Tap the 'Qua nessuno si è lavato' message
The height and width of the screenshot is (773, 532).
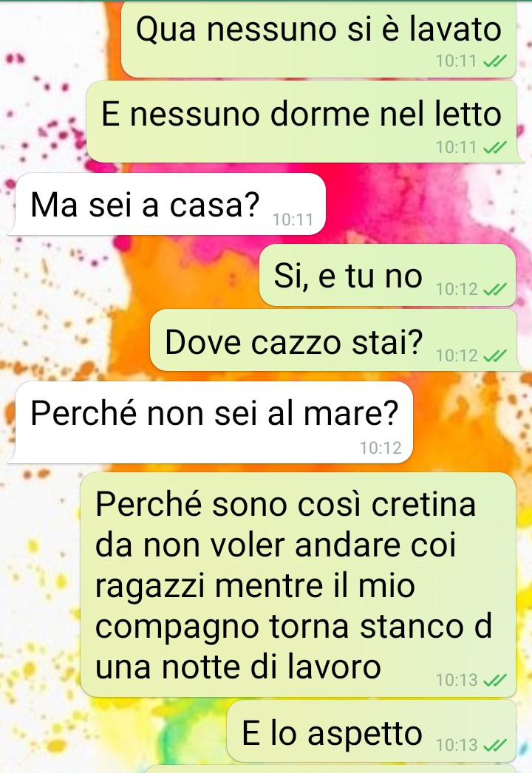pyautogui.click(x=318, y=39)
